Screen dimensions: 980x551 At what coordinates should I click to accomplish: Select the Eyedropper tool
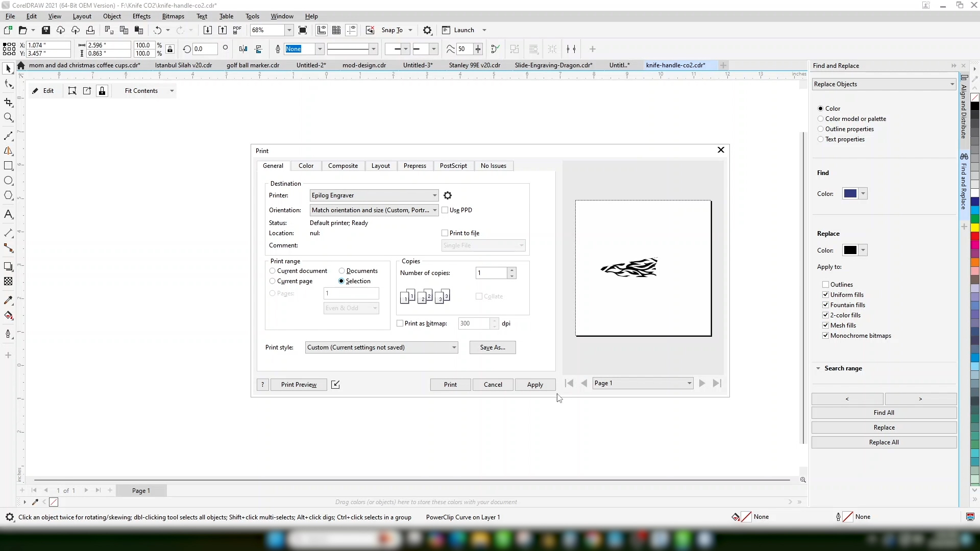pyautogui.click(x=8, y=300)
